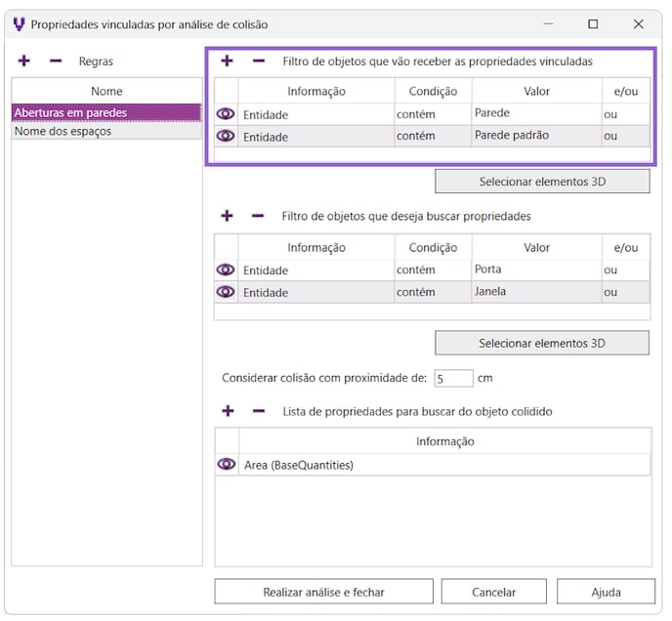
Task: Select 'Aberturas em paredes' rule
Action: pyautogui.click(x=106, y=112)
